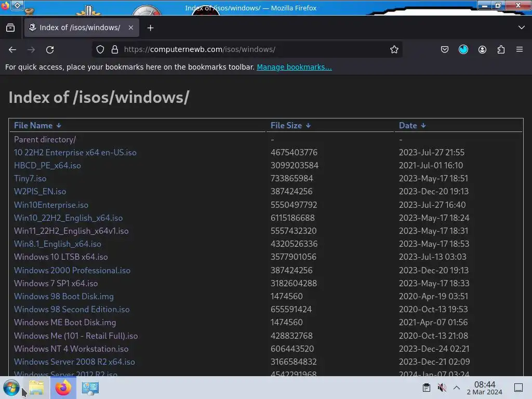
Task: Open the clipboard tray icon
Action: click(427, 388)
